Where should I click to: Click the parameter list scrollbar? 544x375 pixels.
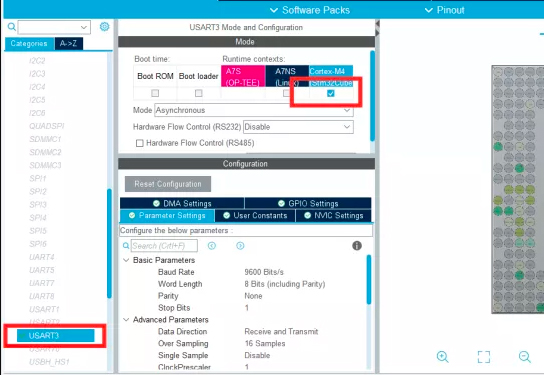point(369,280)
